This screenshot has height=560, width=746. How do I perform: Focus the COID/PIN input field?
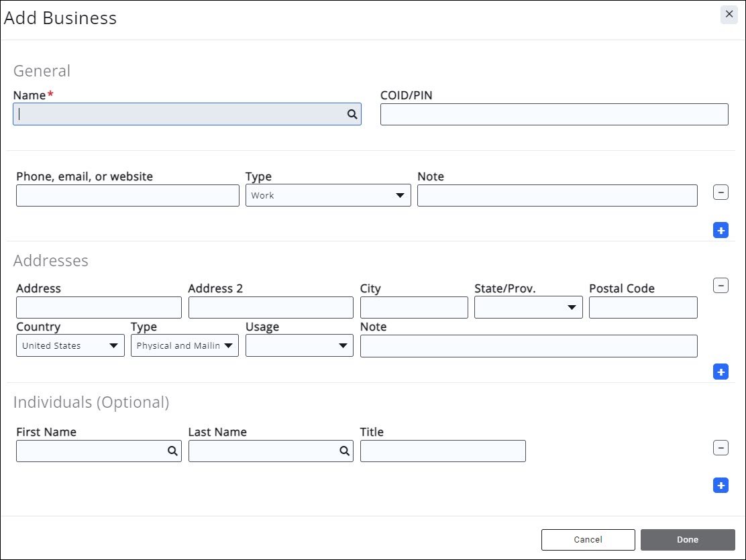tap(554, 115)
